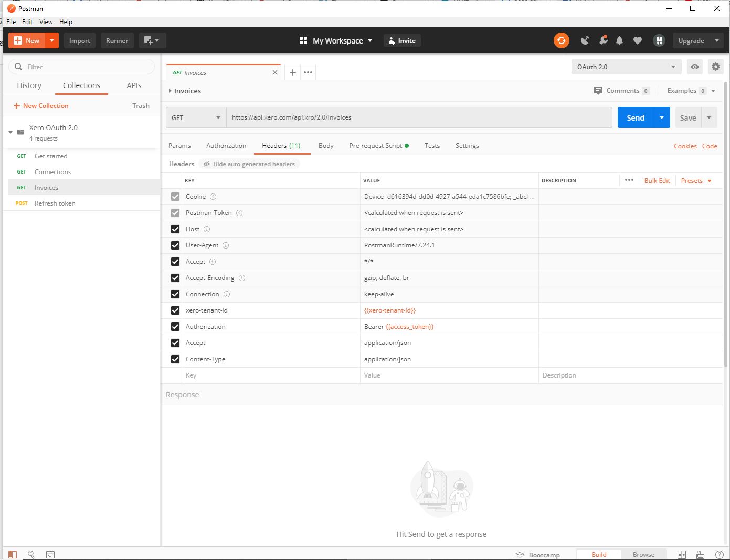
Task: Click the sync status orange icon
Action: 561,40
